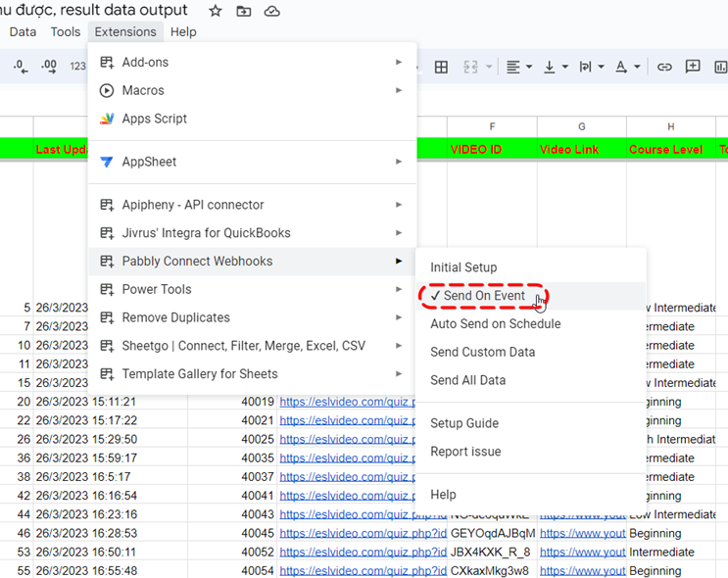Open Sheetgo Connect, Filter, Merge submenu

[252, 346]
